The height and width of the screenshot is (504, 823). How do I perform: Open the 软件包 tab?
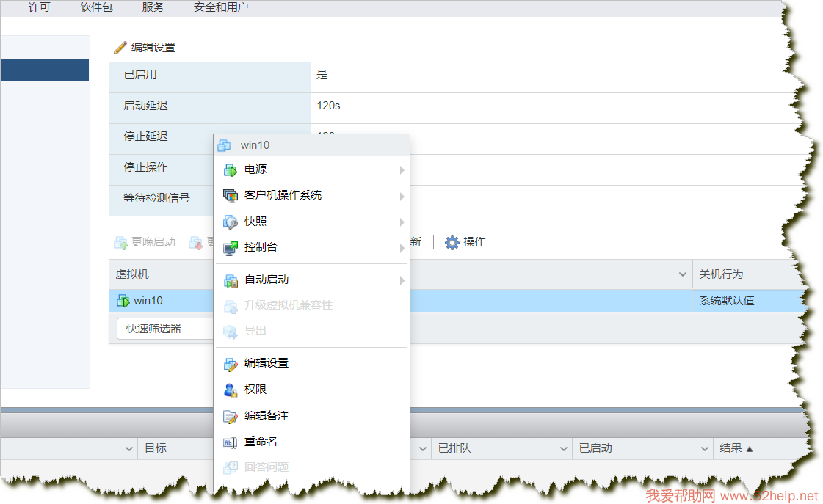pyautogui.click(x=96, y=7)
